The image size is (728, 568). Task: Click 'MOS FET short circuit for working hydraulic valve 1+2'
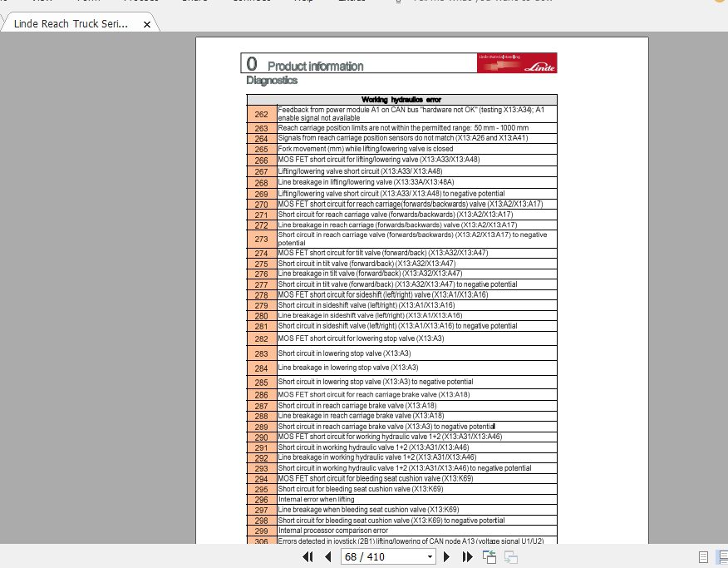[390, 437]
